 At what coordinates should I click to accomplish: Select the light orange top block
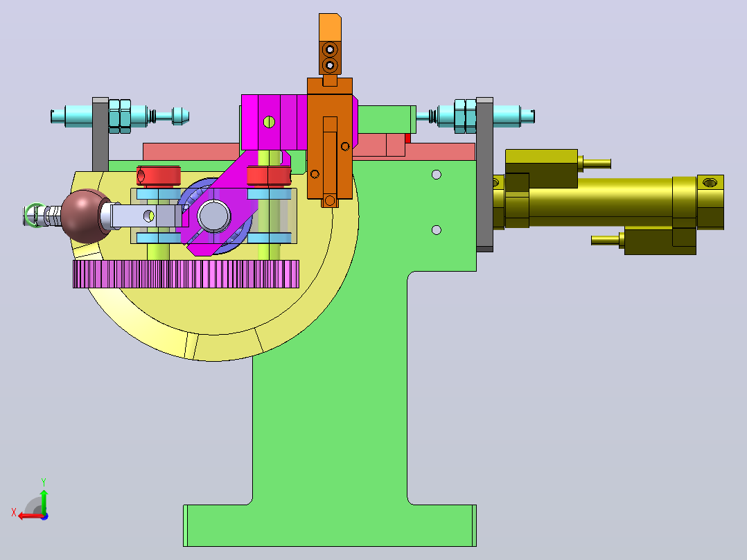(x=330, y=28)
